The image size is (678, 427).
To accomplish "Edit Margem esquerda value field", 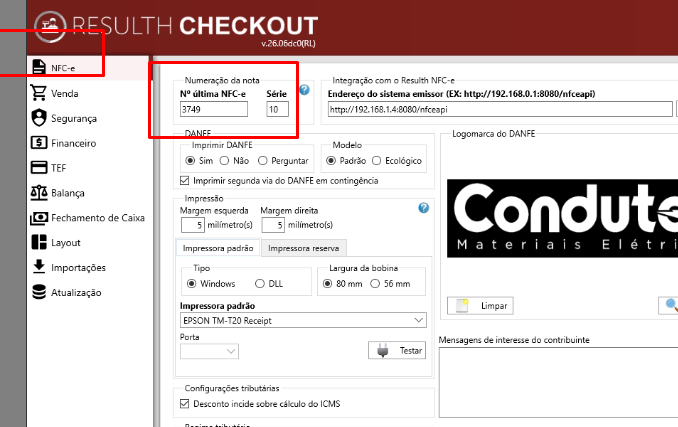I will 192,225.
